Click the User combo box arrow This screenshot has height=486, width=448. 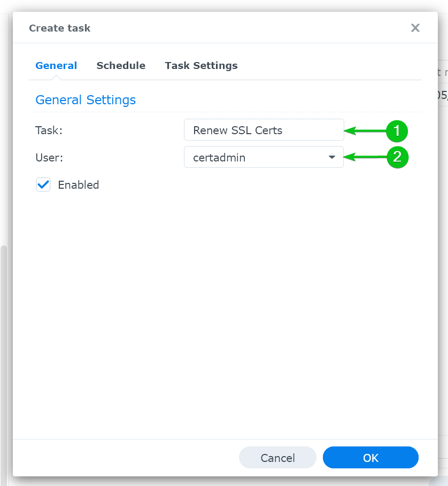332,157
